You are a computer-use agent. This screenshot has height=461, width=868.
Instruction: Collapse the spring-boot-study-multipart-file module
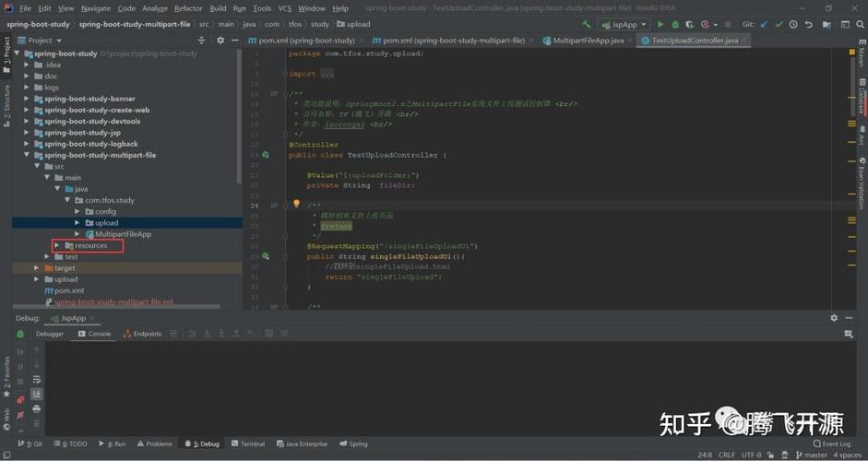27,155
